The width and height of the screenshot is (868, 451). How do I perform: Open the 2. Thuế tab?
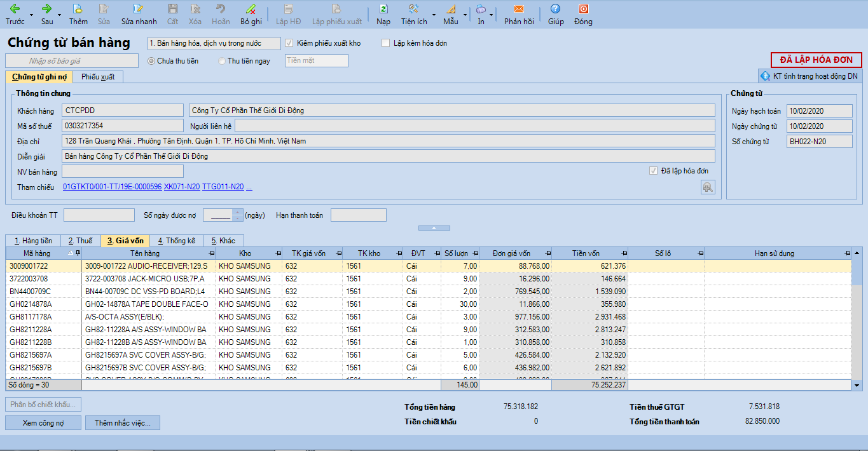point(80,241)
